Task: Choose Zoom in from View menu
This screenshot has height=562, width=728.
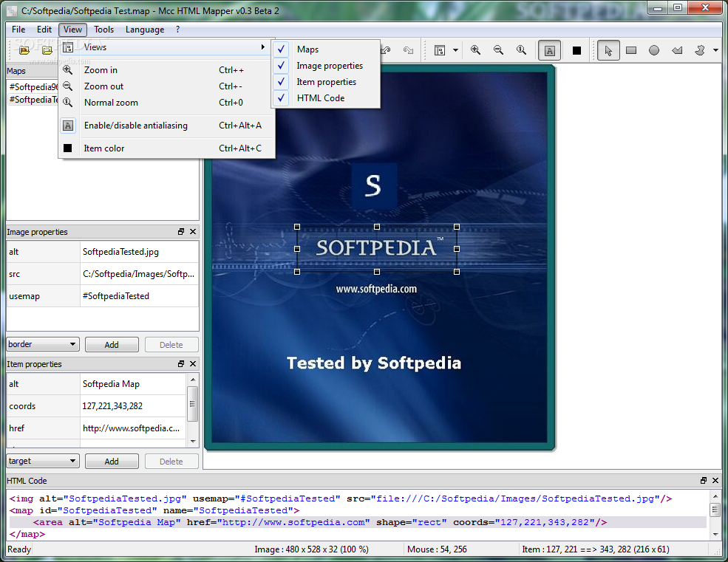Action: (166, 70)
